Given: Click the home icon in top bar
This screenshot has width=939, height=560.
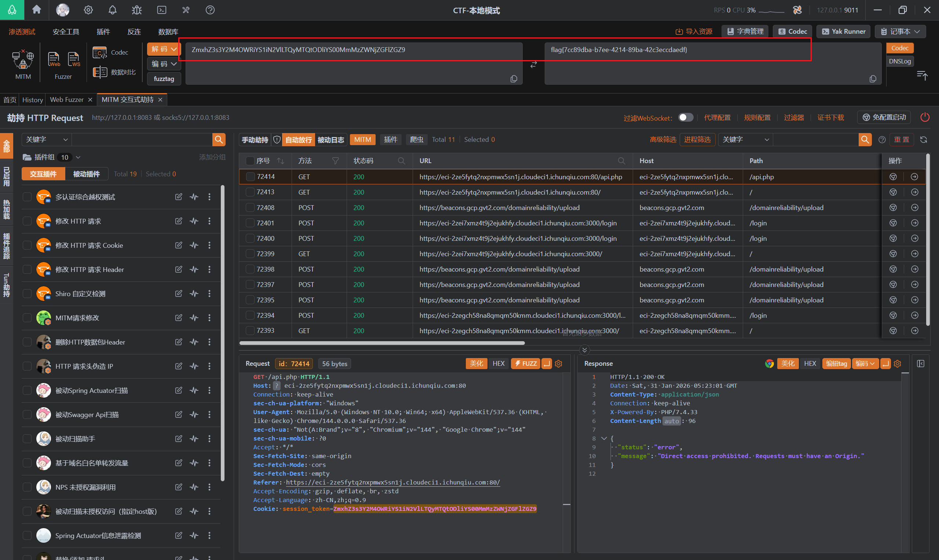Looking at the screenshot, I should [37, 10].
